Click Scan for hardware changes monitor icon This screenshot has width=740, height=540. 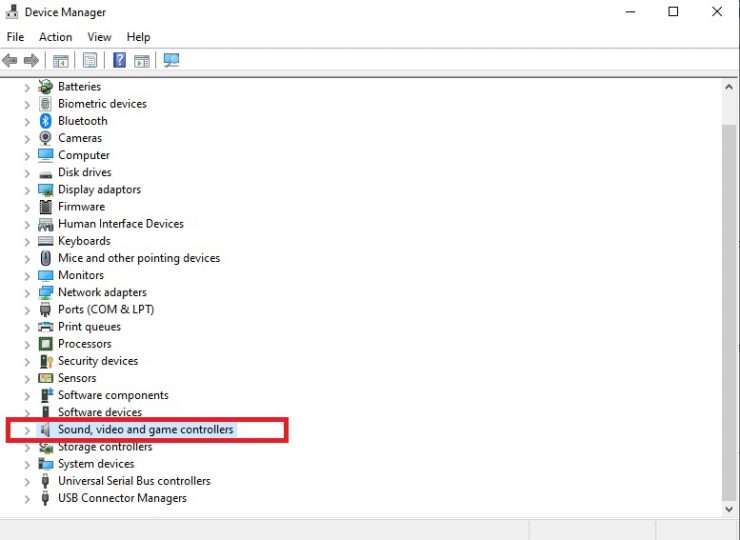click(171, 60)
